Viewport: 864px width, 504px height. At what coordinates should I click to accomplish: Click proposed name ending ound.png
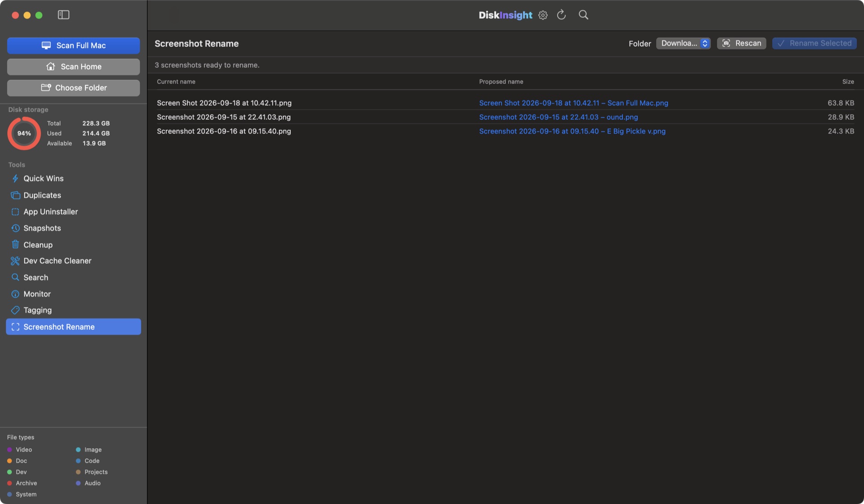[558, 117]
